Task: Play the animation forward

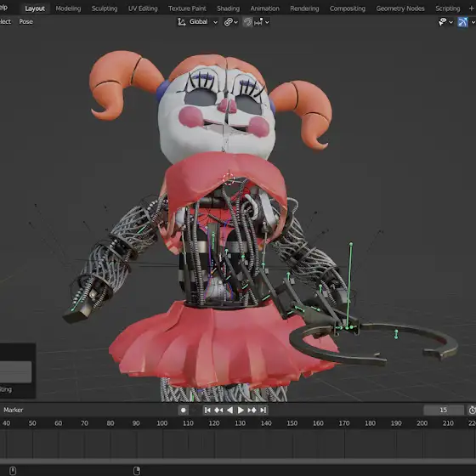Action: (x=241, y=410)
